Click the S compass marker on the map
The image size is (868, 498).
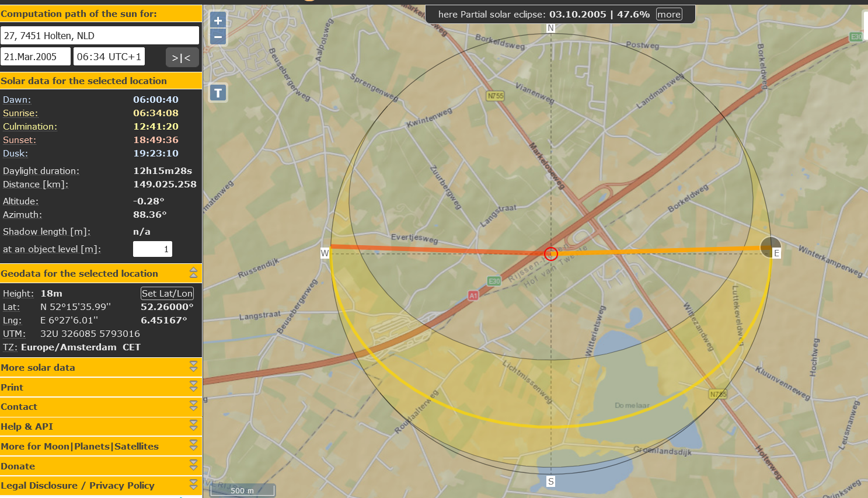[x=549, y=480]
